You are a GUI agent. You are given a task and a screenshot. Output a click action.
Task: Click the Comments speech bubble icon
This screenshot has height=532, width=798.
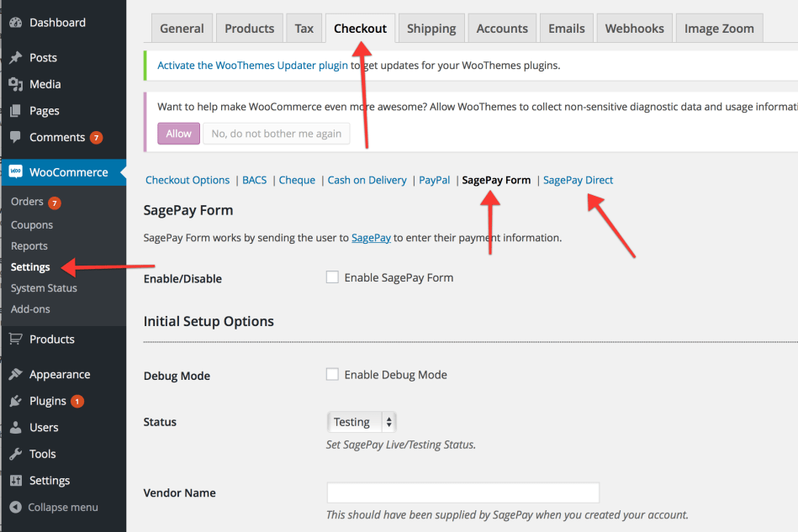(15, 137)
